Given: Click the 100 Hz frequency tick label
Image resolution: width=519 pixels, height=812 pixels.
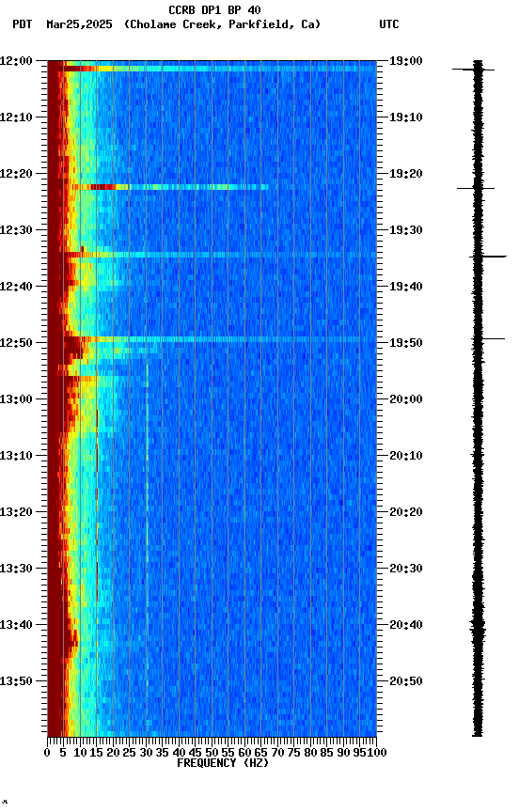Looking at the screenshot, I should 377,753.
